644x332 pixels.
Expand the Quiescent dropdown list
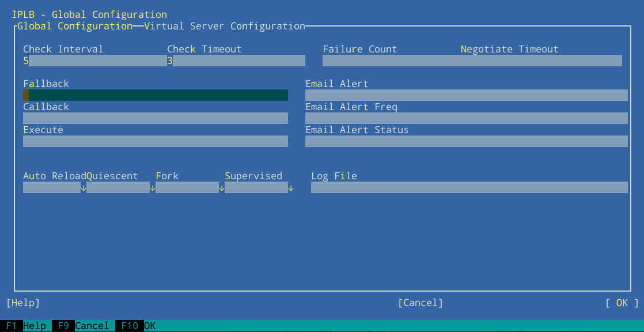(153, 188)
